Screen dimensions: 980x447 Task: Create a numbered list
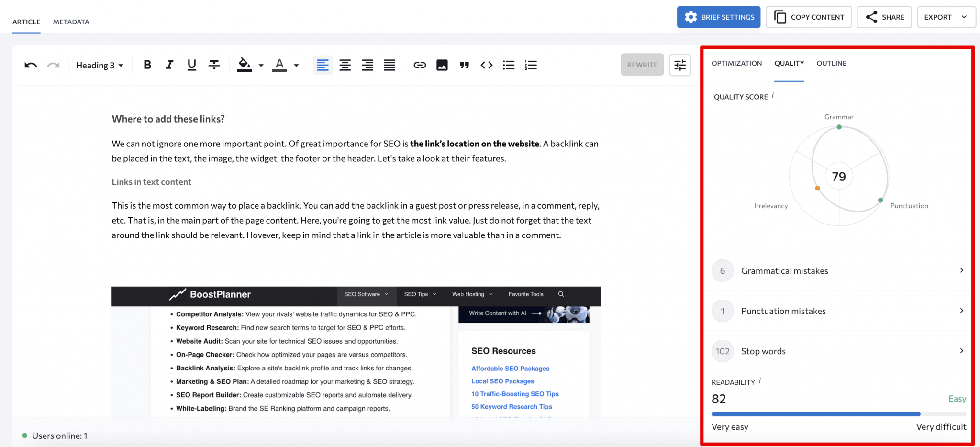(x=531, y=65)
